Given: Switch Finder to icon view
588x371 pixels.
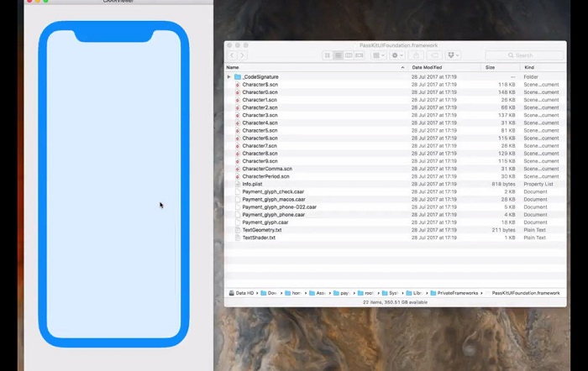Looking at the screenshot, I should (x=328, y=55).
